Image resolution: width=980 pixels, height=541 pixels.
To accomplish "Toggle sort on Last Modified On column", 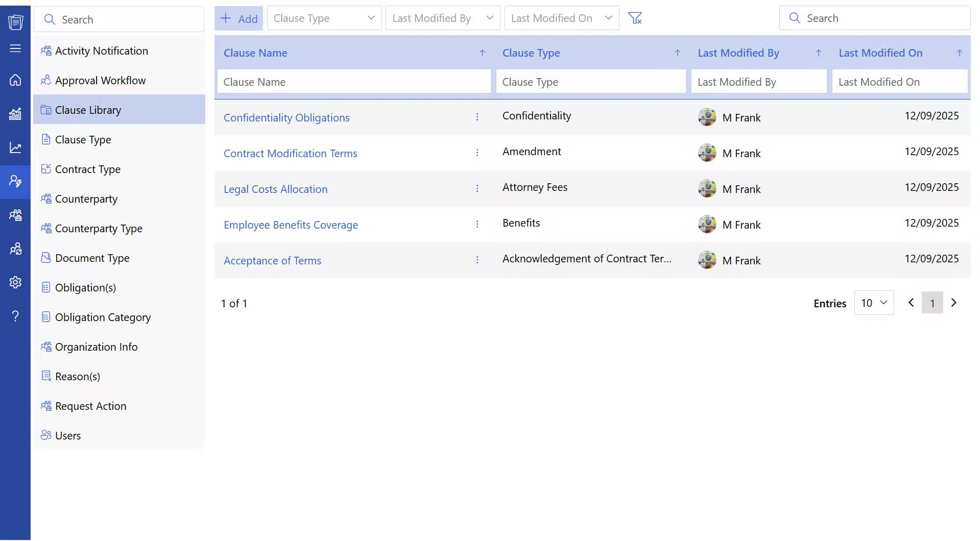I will click(959, 53).
